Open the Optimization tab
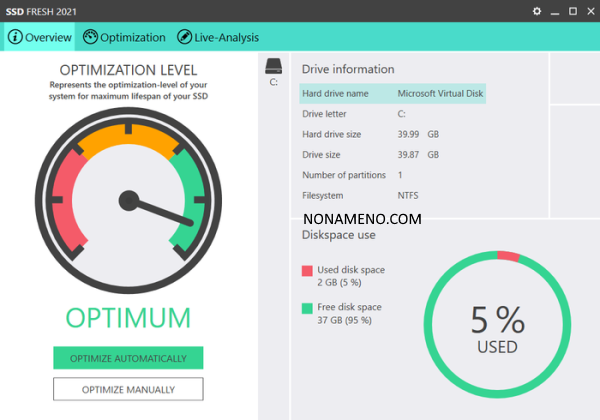Viewport: 600px width, 420px height. pyautogui.click(x=124, y=37)
